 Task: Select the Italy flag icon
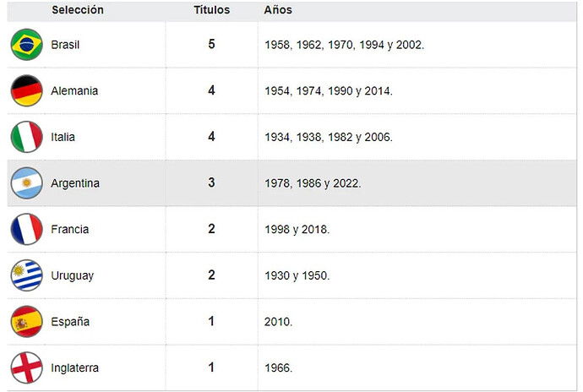pyautogui.click(x=26, y=137)
